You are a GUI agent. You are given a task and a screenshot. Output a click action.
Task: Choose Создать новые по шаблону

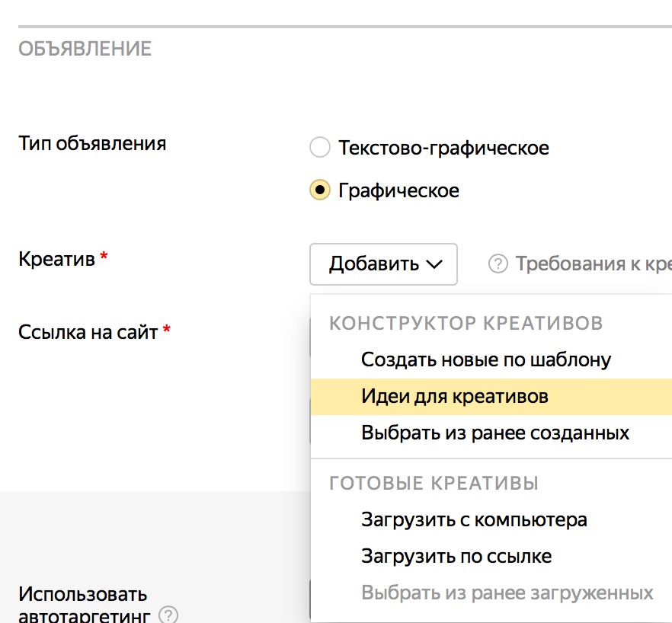coord(485,359)
